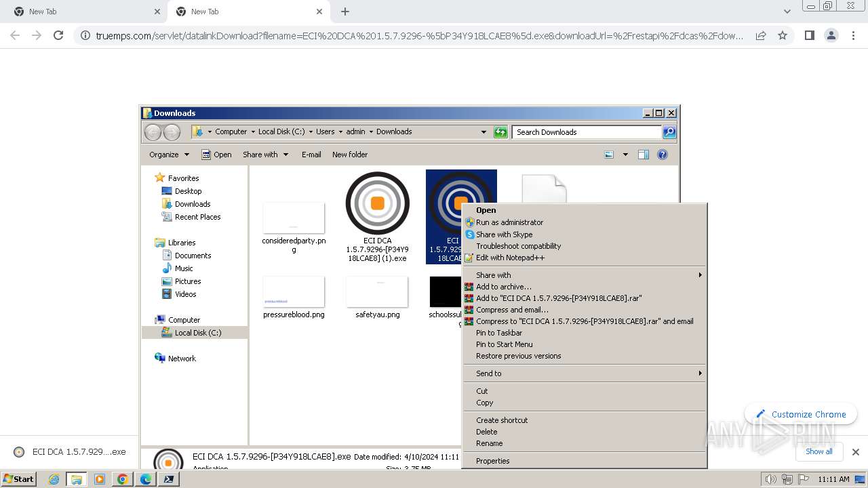Click the E-mail toolbar button
Viewport: 868px width, 488px height.
pos(311,155)
